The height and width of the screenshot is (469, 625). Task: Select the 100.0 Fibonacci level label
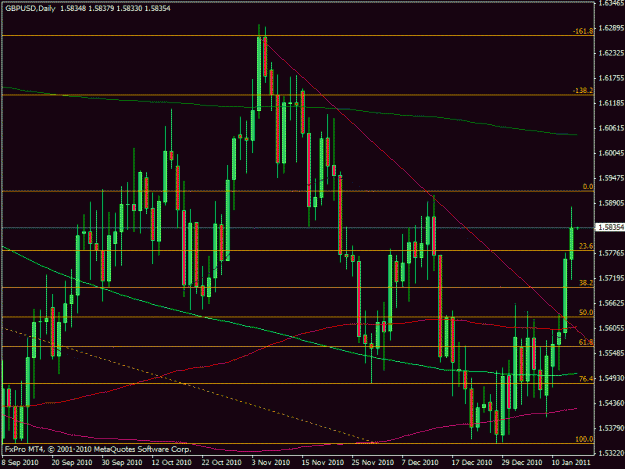pyautogui.click(x=584, y=439)
